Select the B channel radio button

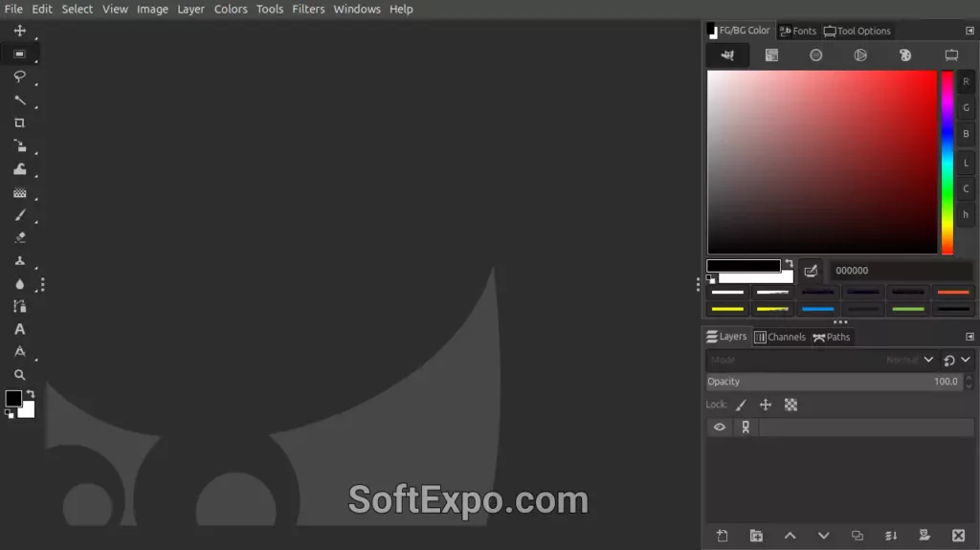(966, 134)
